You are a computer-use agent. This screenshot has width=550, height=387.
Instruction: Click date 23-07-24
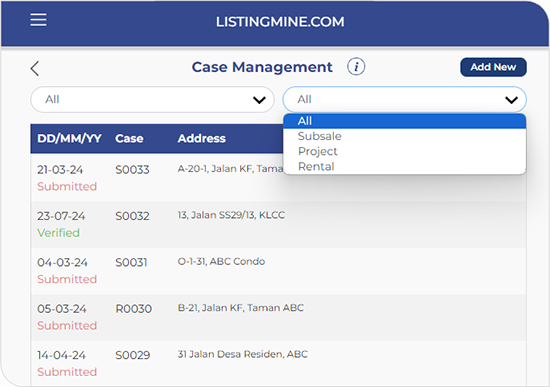61,216
